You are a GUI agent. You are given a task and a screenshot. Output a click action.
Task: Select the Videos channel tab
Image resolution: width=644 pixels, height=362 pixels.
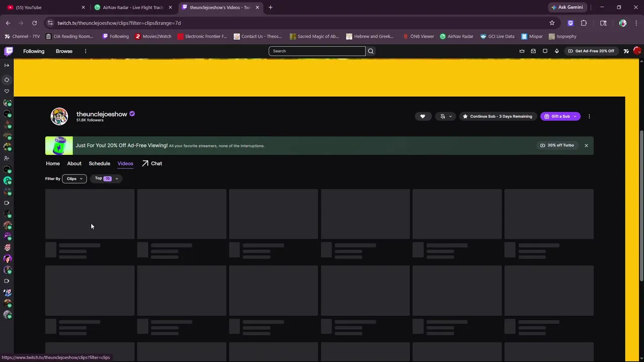pyautogui.click(x=125, y=163)
